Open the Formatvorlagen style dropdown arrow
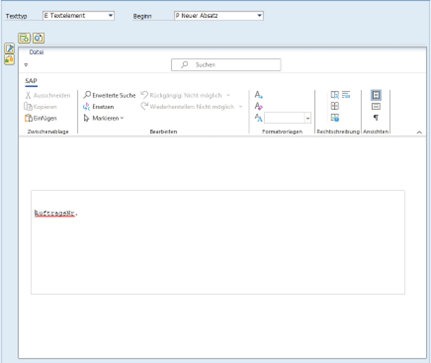Screen dimensions: 431x363 (308, 118)
